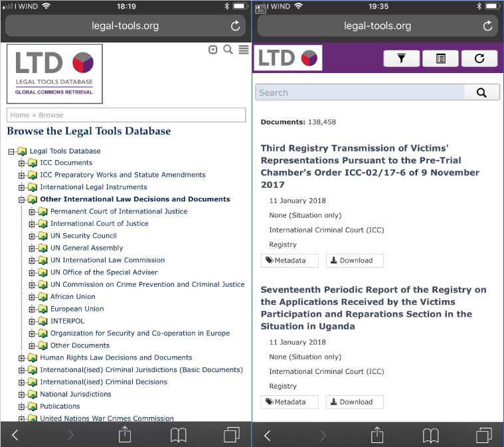504x447 pixels.
Task: Expand the UN International Law Commission node
Action: 32,260
